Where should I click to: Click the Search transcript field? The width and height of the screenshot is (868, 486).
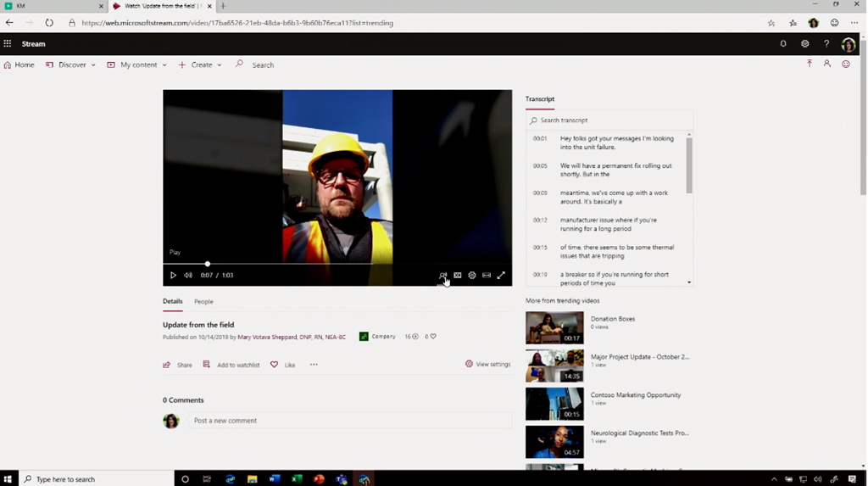pyautogui.click(x=609, y=120)
